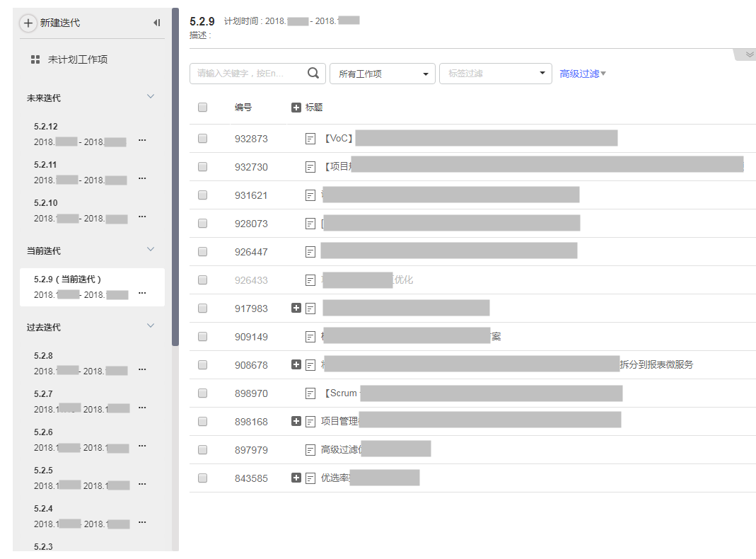
Task: Expand child items of work item 917983
Action: click(296, 308)
